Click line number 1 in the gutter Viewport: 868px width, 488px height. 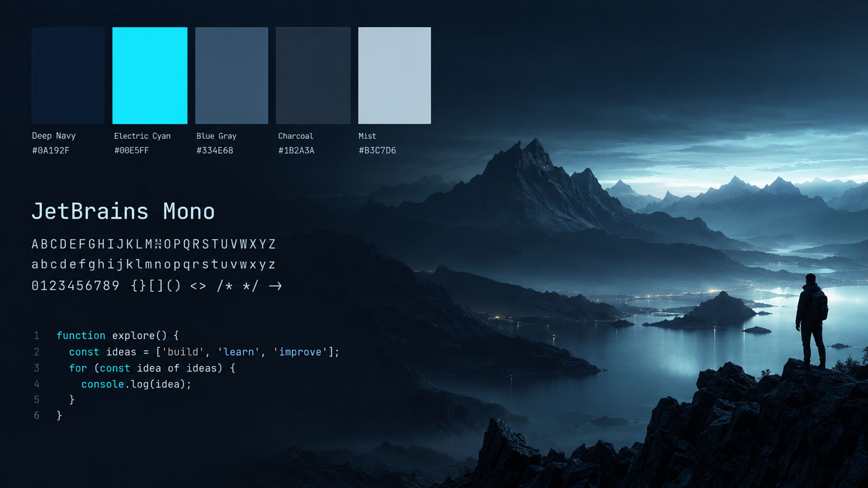pos(37,336)
